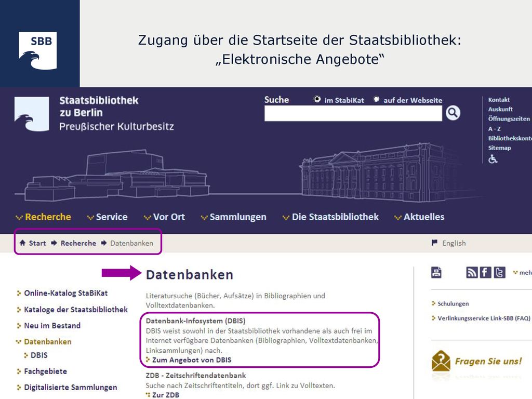Select the 'im StabiKat' radio button
The width and height of the screenshot is (532, 399).
pyautogui.click(x=317, y=99)
